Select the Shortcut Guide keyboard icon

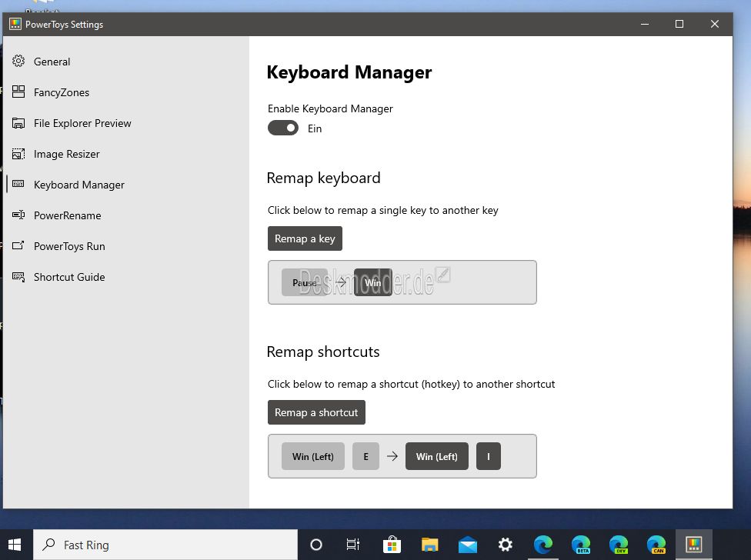tap(18, 277)
